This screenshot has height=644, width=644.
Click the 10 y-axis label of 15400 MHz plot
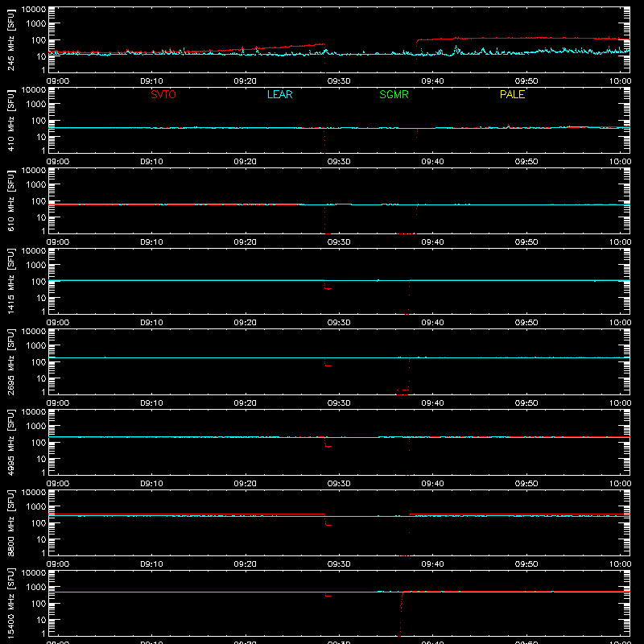tap(41, 620)
